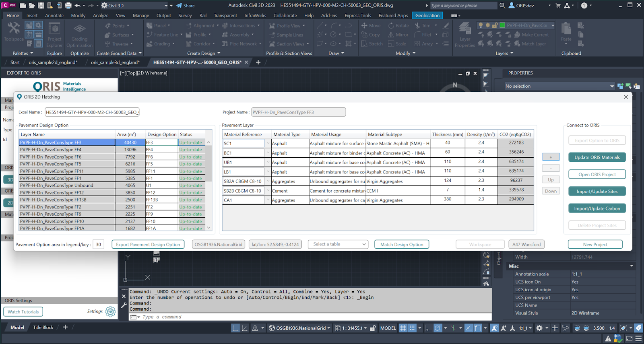Toggle the drawing grid display in status bar
Screen dimensions: 644x344
403,328
